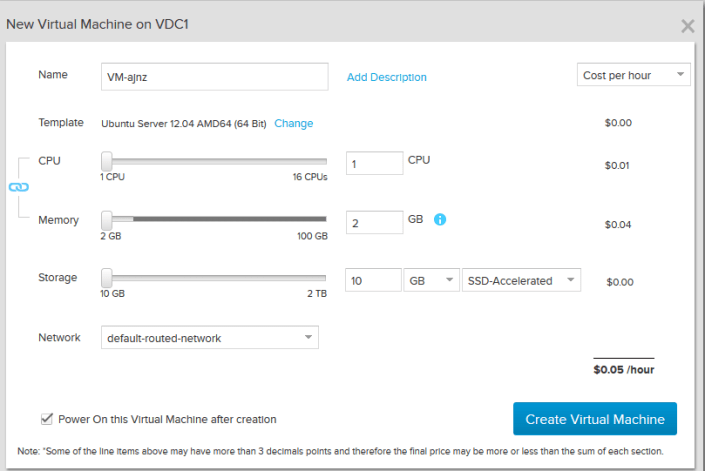Viewport: 705px width, 471px height.
Task: Click the CPU slider track near 16 CPUs
Action: (318, 161)
